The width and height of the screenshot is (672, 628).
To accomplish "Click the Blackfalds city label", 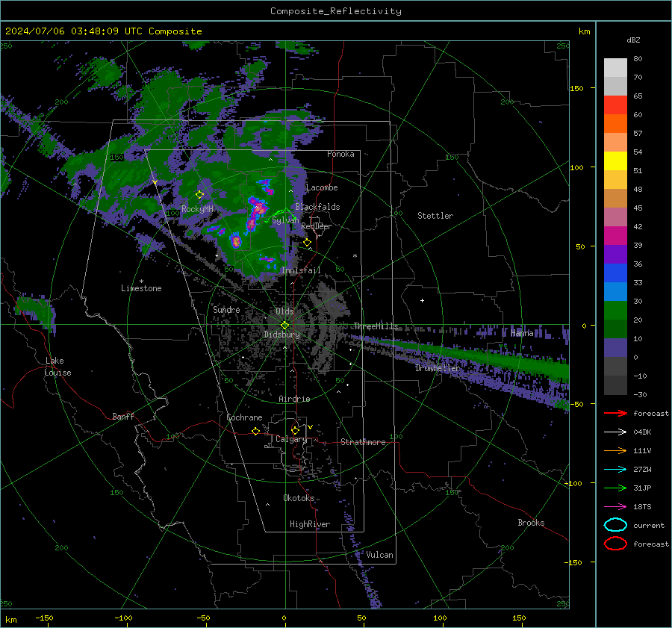I will coord(317,207).
